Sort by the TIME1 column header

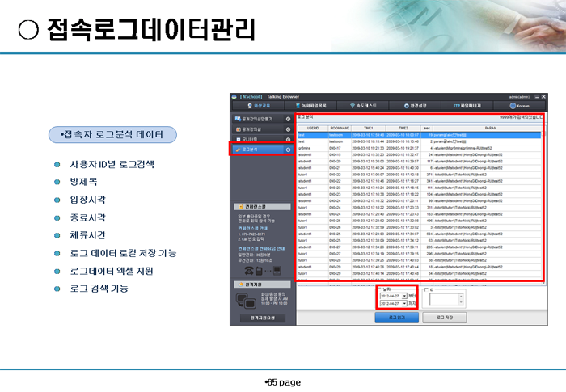pyautogui.click(x=369, y=129)
